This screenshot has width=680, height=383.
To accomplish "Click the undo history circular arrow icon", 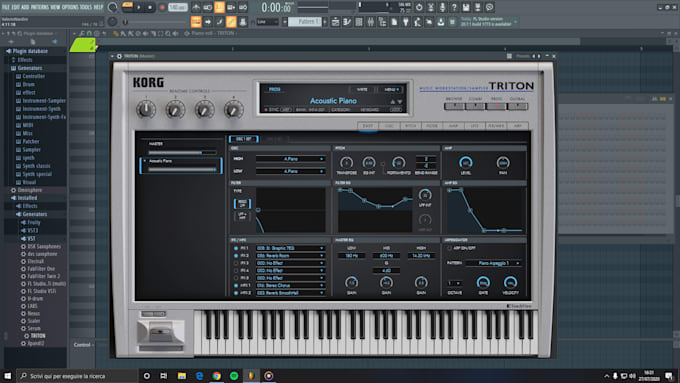I will point(419,7).
